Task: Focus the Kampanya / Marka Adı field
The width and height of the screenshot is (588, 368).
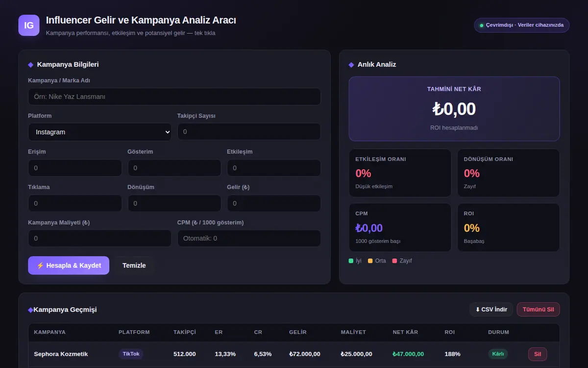Action: tap(174, 97)
